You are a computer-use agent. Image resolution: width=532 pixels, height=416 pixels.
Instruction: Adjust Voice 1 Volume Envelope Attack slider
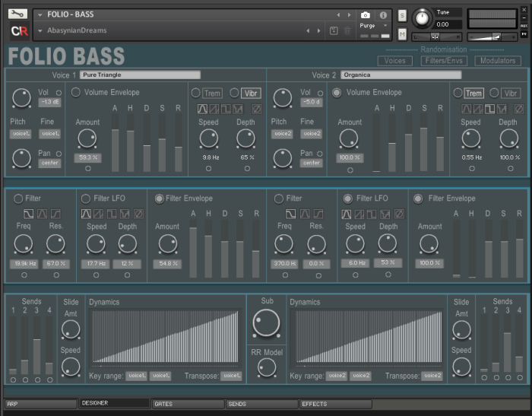tap(115, 143)
